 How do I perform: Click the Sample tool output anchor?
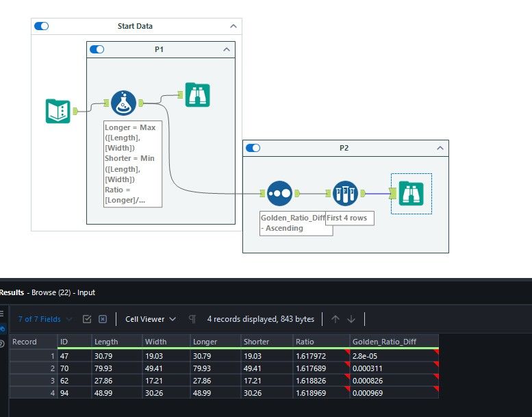tap(363, 193)
